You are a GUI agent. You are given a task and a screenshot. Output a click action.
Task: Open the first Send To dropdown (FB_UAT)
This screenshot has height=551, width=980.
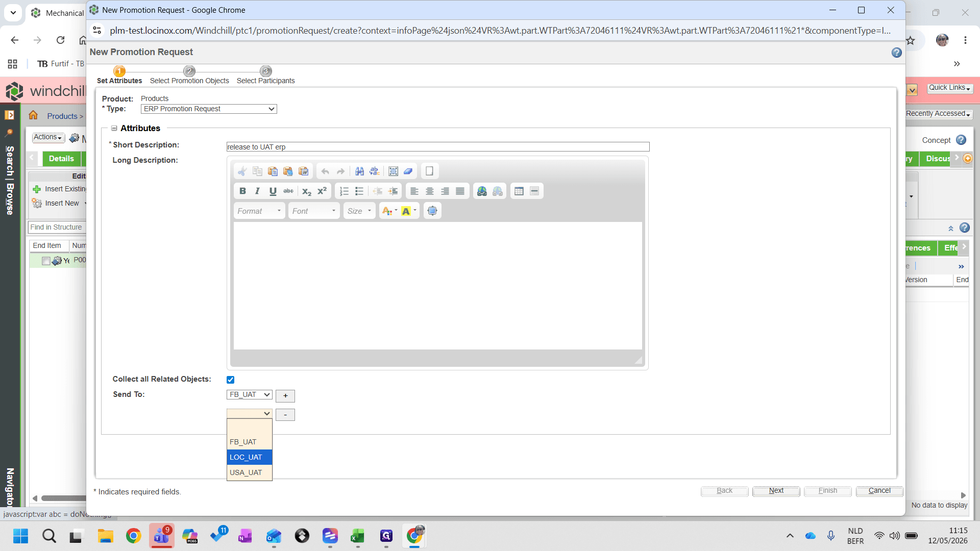point(249,395)
